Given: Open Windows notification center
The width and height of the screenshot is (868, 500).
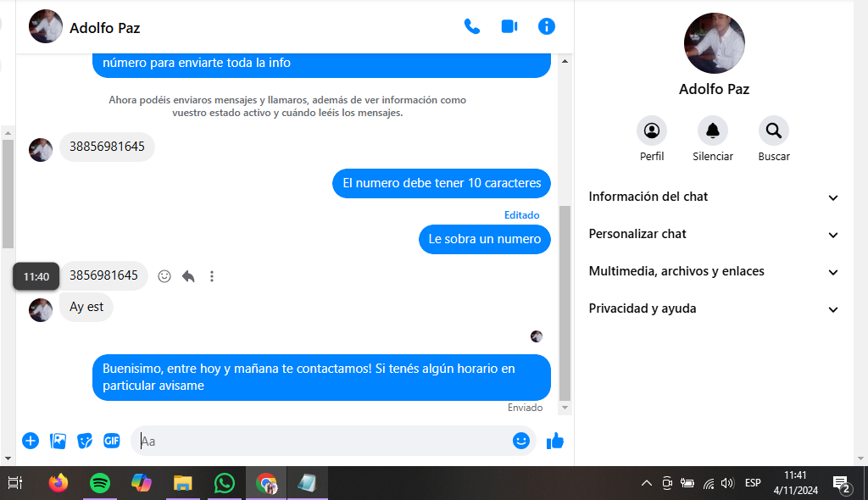Looking at the screenshot, I should [x=842, y=484].
